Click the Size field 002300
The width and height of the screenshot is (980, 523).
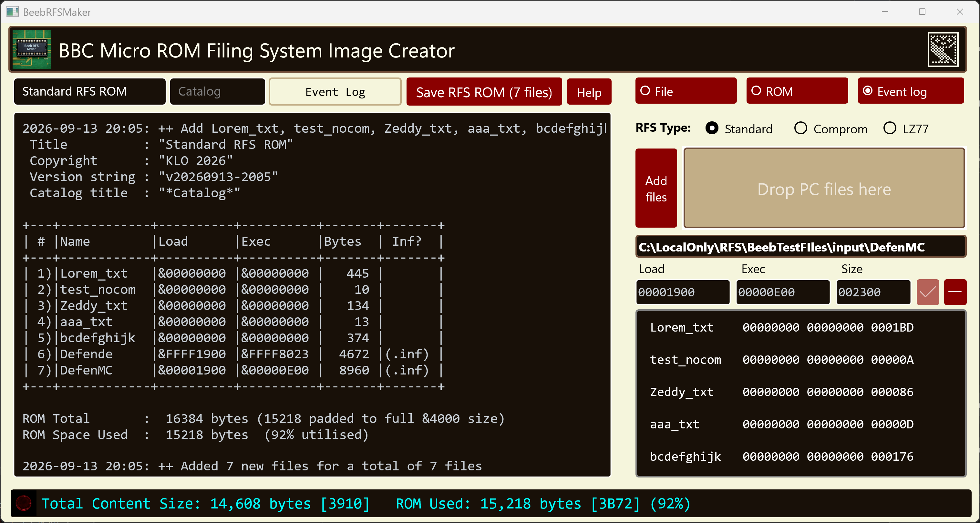coord(873,292)
